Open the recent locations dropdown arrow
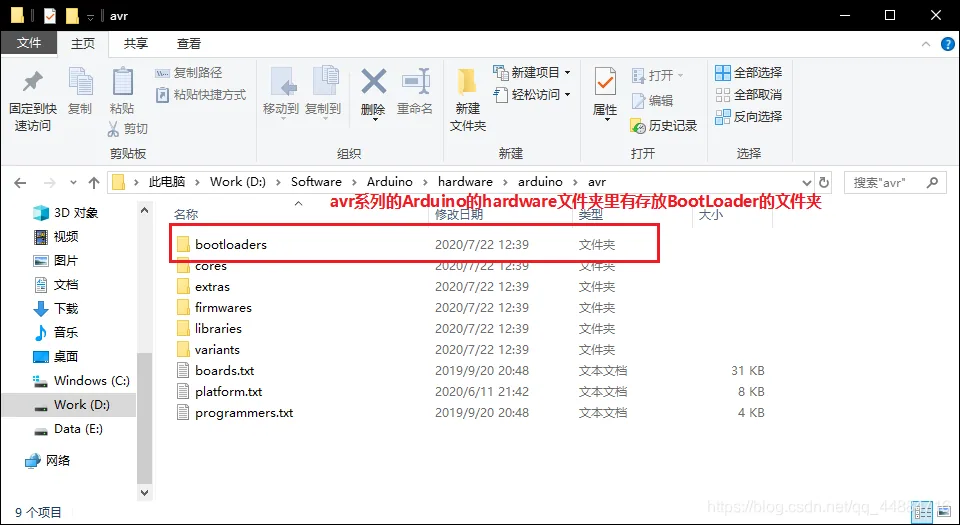The image size is (960, 525). [x=73, y=182]
